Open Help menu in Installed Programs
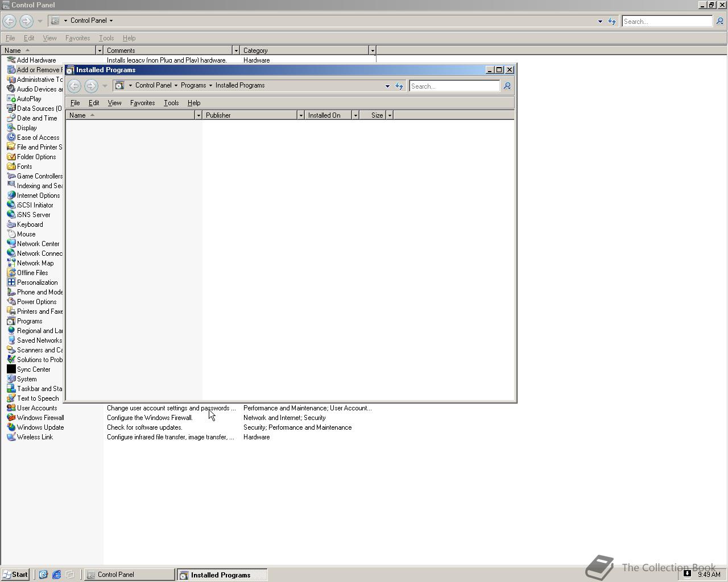Image resolution: width=728 pixels, height=582 pixels. pos(194,103)
